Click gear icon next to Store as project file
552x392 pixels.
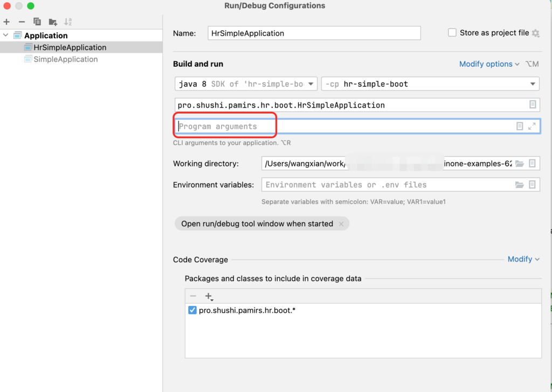click(535, 33)
